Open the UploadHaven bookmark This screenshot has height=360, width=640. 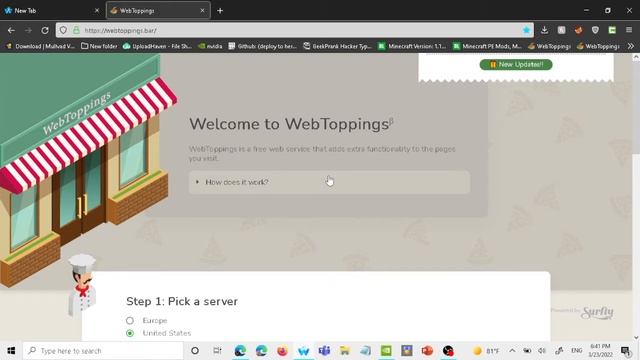pos(157,46)
